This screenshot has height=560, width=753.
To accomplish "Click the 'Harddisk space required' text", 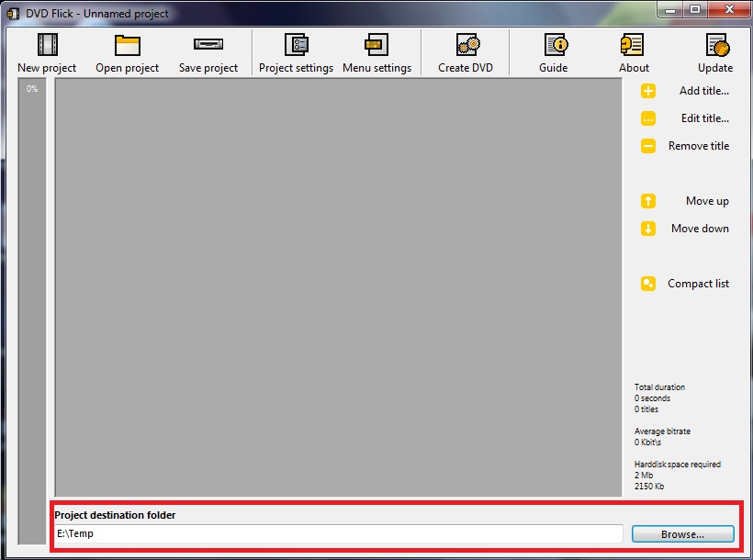I will point(677,465).
